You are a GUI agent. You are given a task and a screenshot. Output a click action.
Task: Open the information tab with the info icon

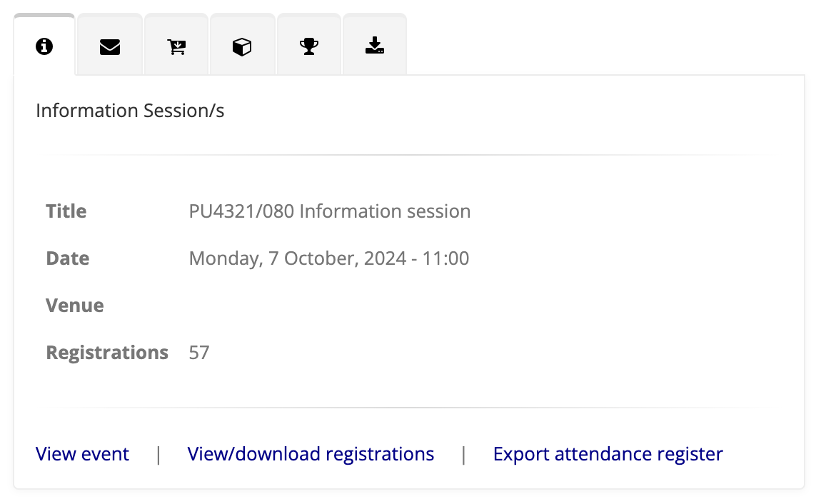pos(44,47)
